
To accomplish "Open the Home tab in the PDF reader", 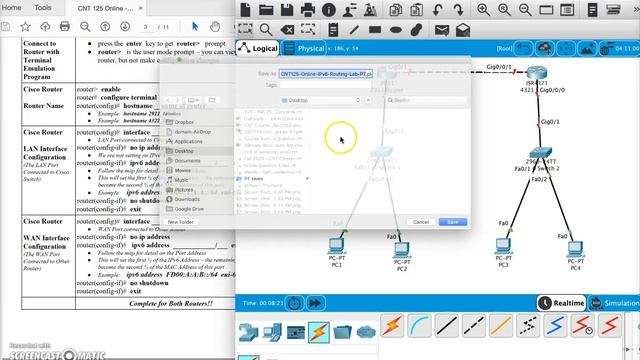I will click(11, 8).
